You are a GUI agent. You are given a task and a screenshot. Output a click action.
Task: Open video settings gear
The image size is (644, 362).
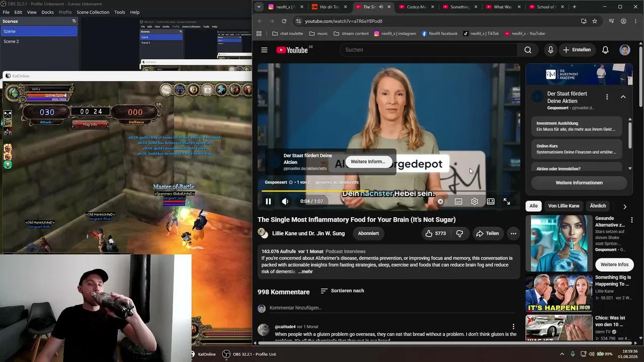474,201
